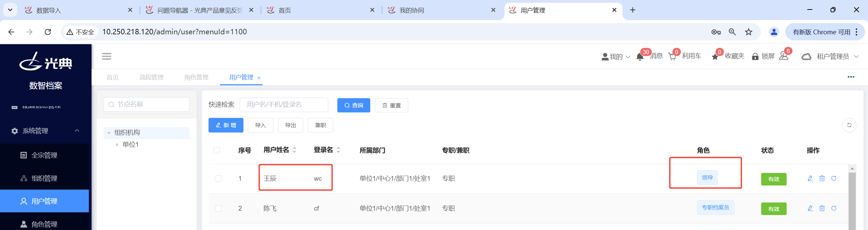
Task: Click the 锁屏 lock icon
Action: coord(755,57)
